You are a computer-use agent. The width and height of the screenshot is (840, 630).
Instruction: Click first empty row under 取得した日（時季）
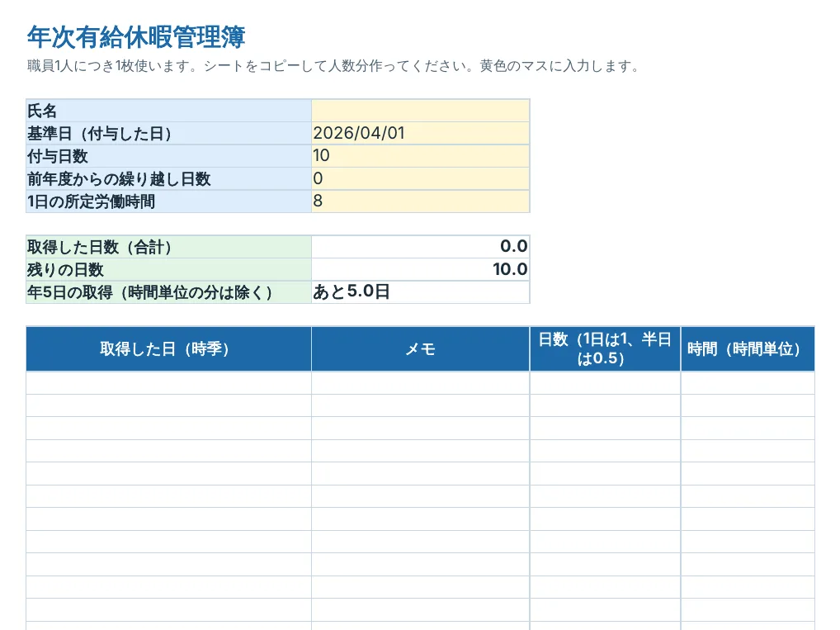pos(169,383)
